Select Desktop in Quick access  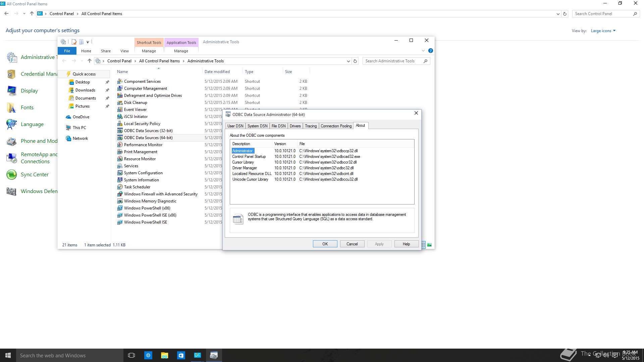point(83,82)
